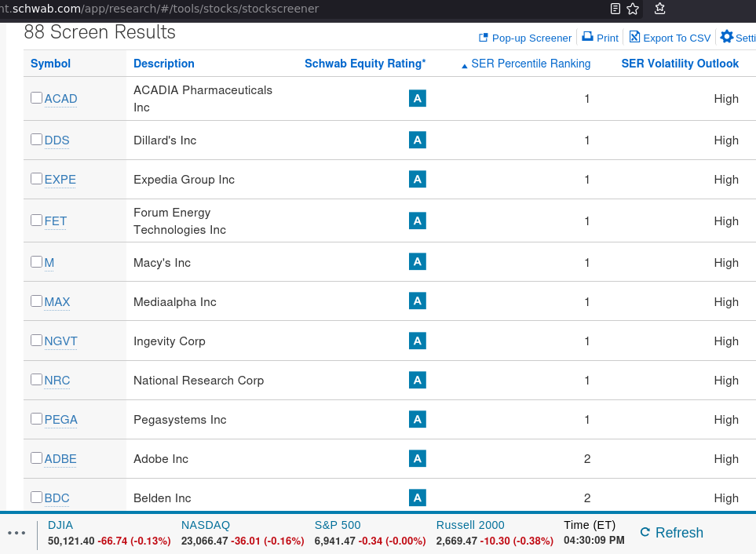756x554 pixels.
Task: Open the NASDAQ index link
Action: click(x=206, y=525)
